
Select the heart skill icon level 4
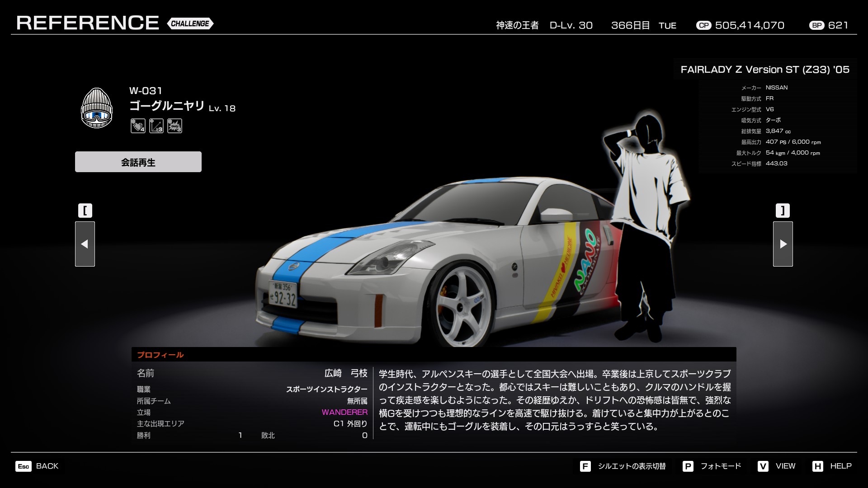(138, 126)
